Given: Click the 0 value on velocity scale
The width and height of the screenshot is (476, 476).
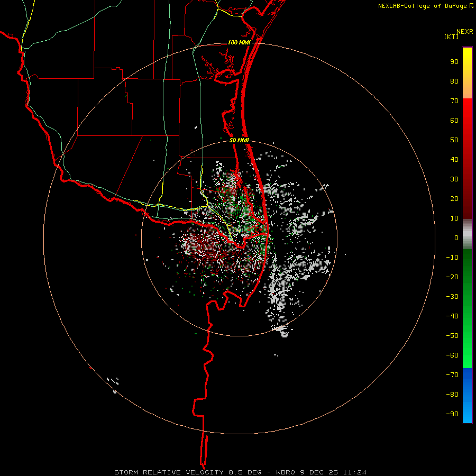Looking at the screenshot, I should (x=456, y=238).
